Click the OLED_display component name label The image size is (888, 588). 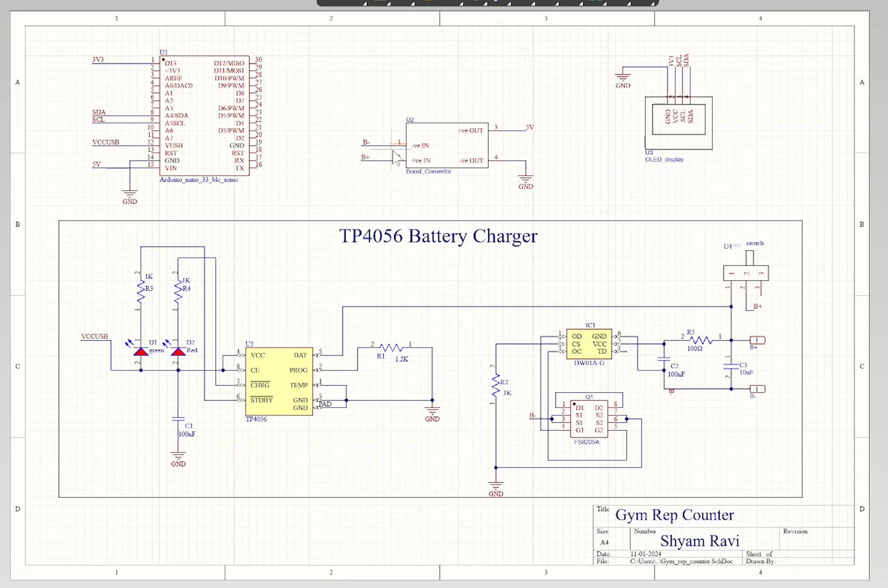(664, 159)
